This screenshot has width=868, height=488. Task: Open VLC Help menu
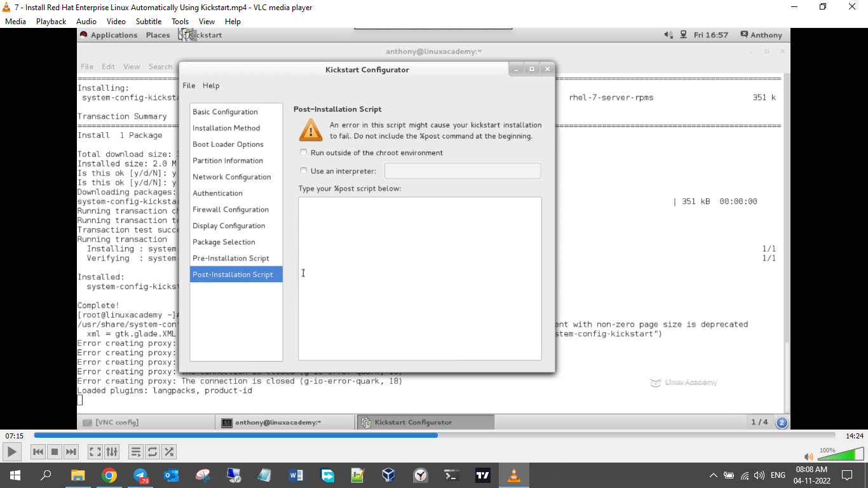point(233,21)
